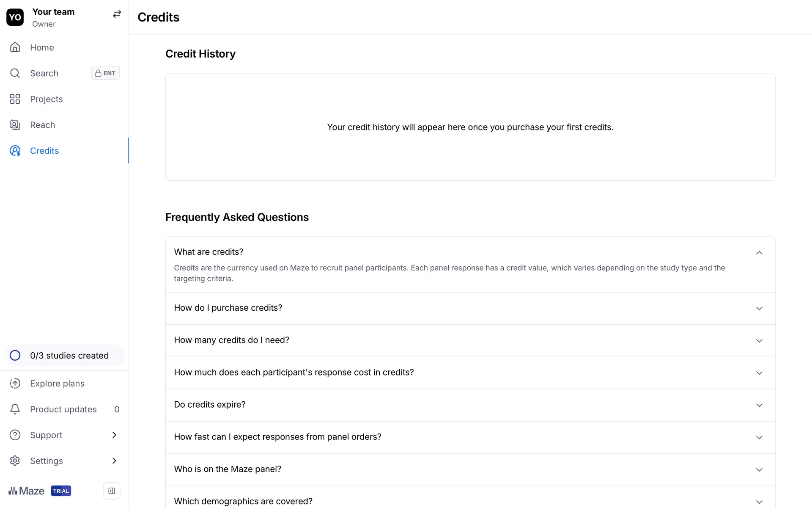Viewport: 812px width, 508px height.
Task: Expand 'How many credits do I need?'
Action: pos(759,341)
